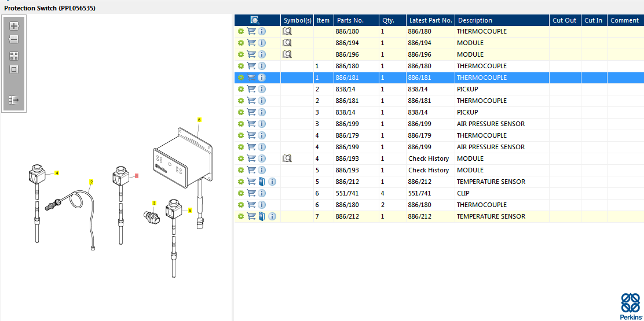Click green gear icon for 886/196 MODULE
Image resolution: width=644 pixels, height=321 pixels.
[x=241, y=54]
